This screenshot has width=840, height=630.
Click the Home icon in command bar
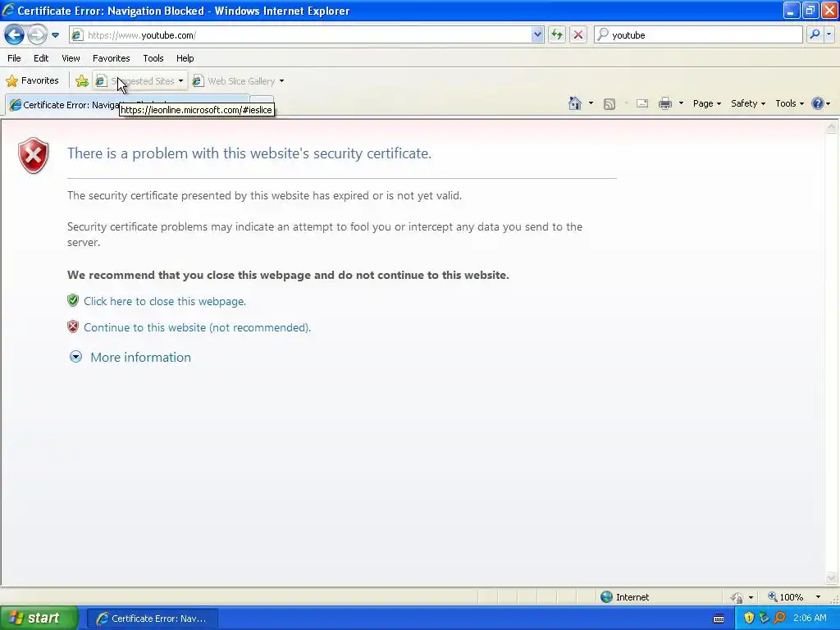(x=575, y=103)
